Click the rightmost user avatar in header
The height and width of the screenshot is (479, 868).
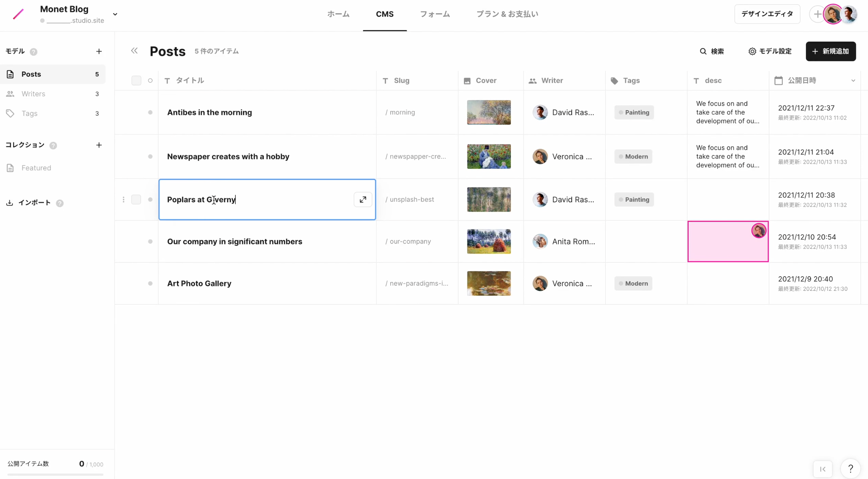[x=850, y=14]
